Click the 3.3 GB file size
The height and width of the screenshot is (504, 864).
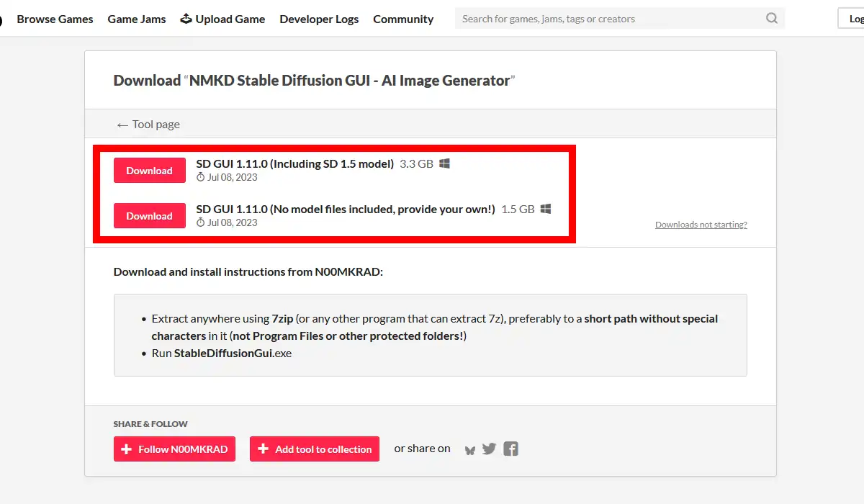pos(417,163)
